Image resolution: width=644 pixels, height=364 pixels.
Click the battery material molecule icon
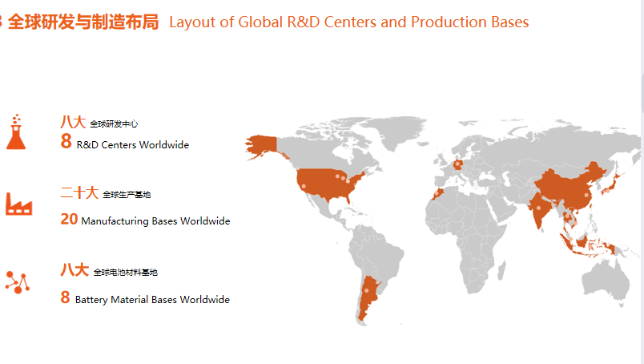(x=17, y=281)
